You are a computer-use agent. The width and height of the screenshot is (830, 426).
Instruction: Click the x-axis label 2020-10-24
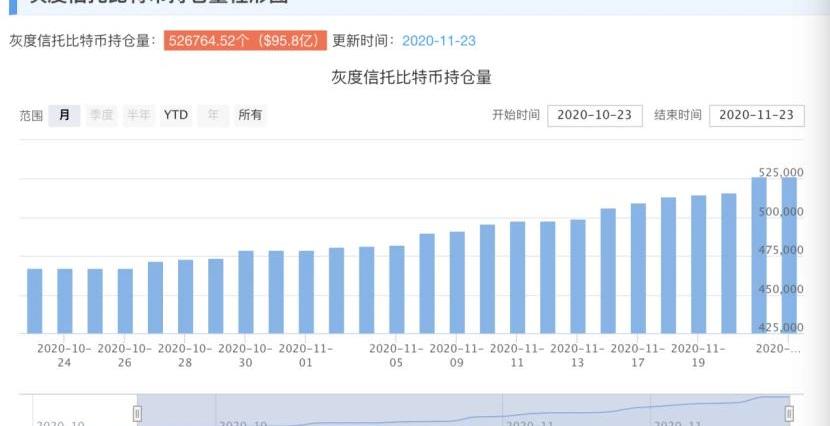(x=65, y=356)
